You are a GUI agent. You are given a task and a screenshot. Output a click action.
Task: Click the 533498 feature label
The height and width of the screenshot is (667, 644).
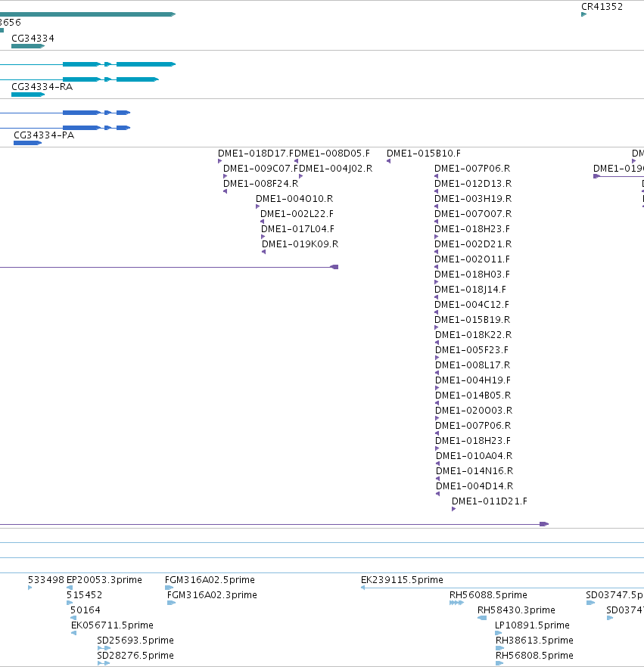click(x=46, y=580)
